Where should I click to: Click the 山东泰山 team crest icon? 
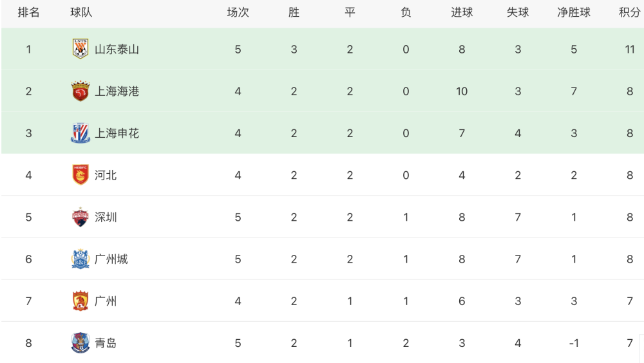point(80,49)
